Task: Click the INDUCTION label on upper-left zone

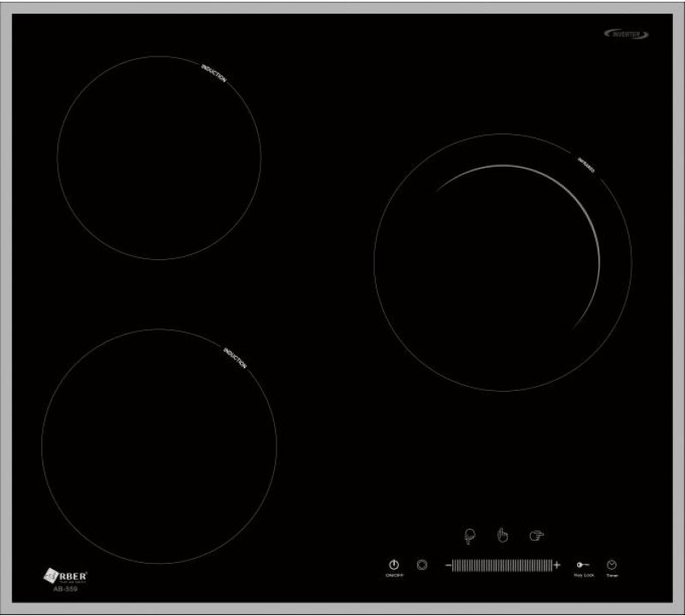Action: tap(214, 73)
